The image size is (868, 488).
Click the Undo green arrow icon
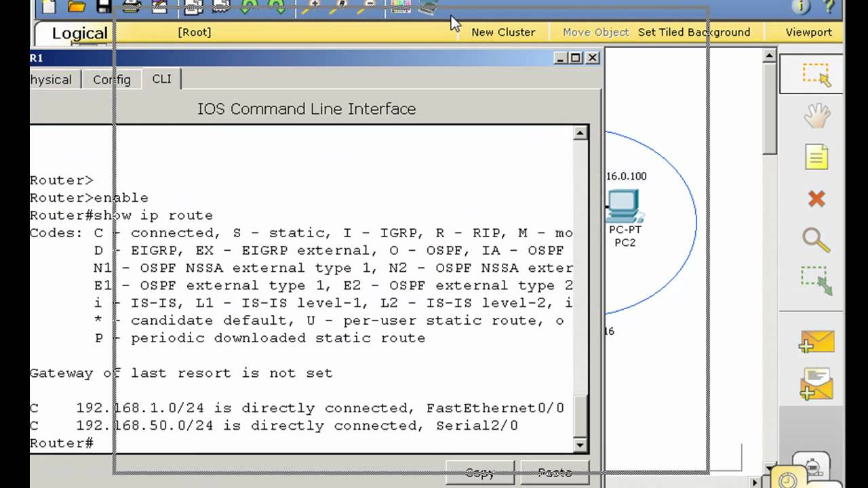click(x=249, y=7)
